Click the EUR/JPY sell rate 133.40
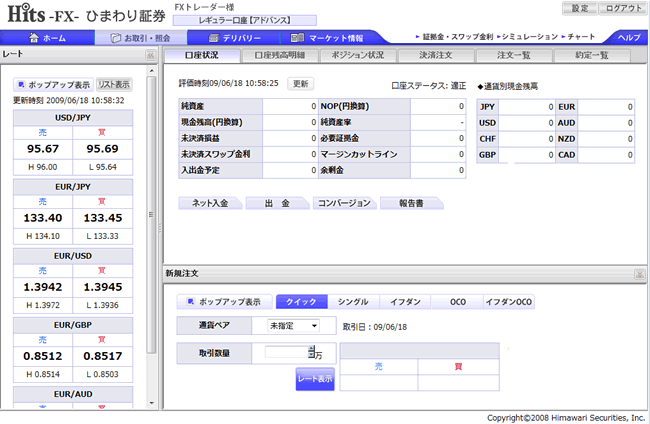The width and height of the screenshot is (650, 424). tap(43, 218)
